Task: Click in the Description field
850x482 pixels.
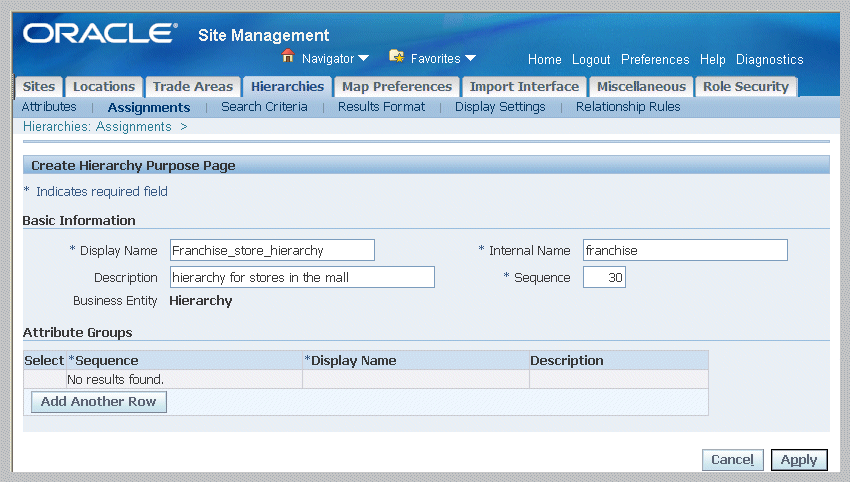Action: coord(302,277)
